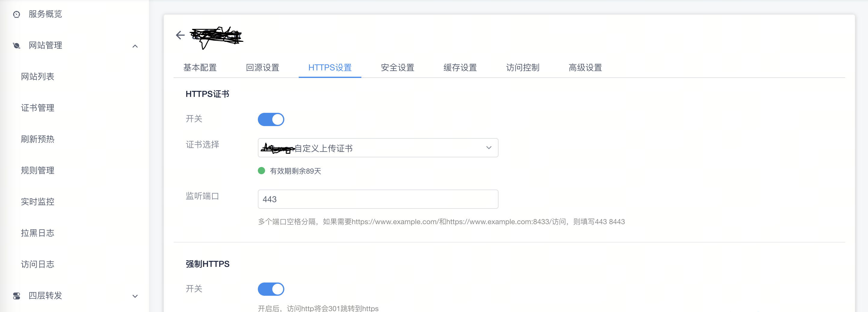This screenshot has width=868, height=312.
Task: Switch to the 基本配置 tab
Action: (x=200, y=68)
